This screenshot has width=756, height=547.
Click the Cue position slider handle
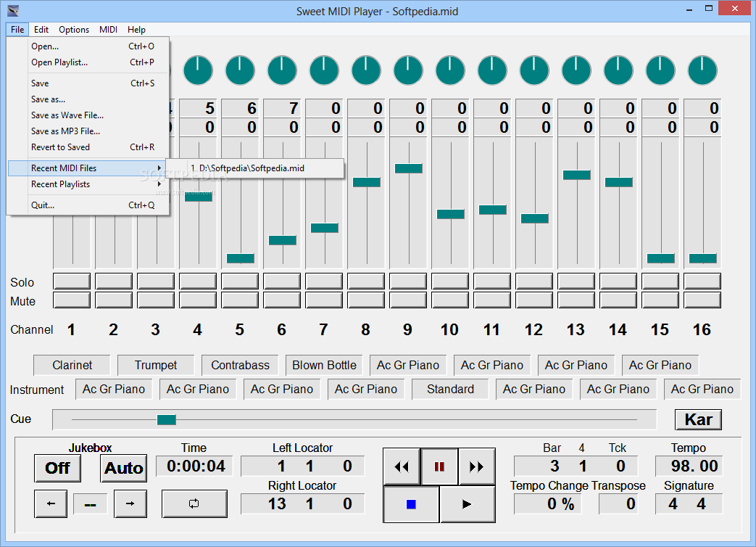pos(166,419)
